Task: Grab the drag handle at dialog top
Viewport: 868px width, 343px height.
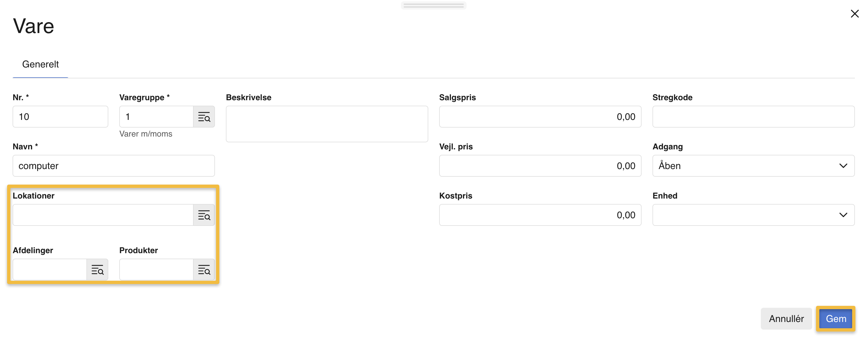Action: pyautogui.click(x=433, y=5)
